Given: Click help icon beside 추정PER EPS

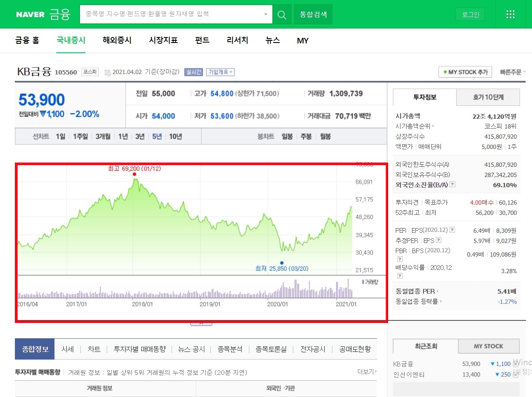Looking at the screenshot, I should (438, 240).
